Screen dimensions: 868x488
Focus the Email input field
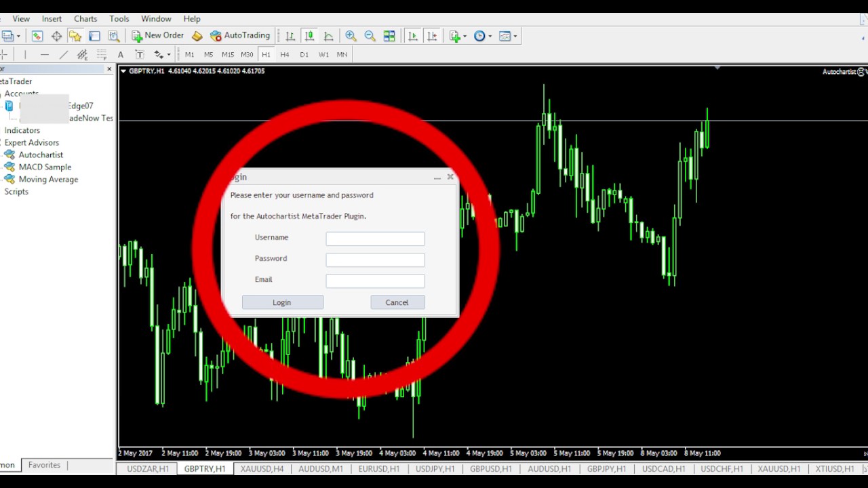click(x=375, y=281)
